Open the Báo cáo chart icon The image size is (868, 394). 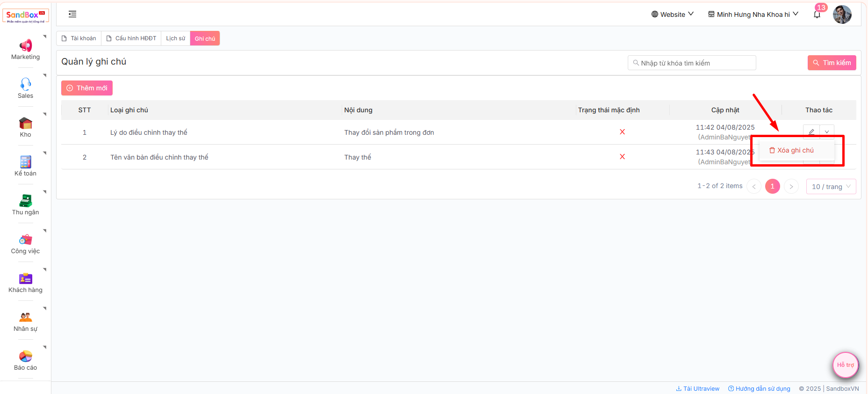(x=25, y=356)
